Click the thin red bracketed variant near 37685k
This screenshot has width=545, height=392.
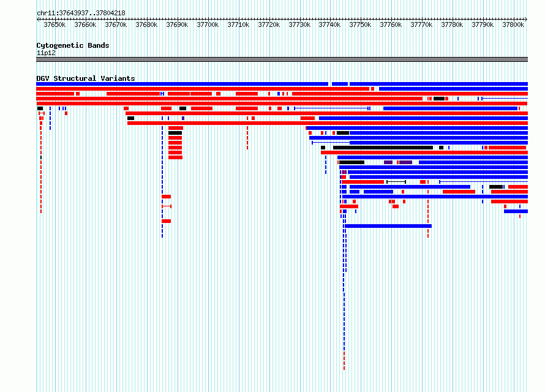click(167, 206)
